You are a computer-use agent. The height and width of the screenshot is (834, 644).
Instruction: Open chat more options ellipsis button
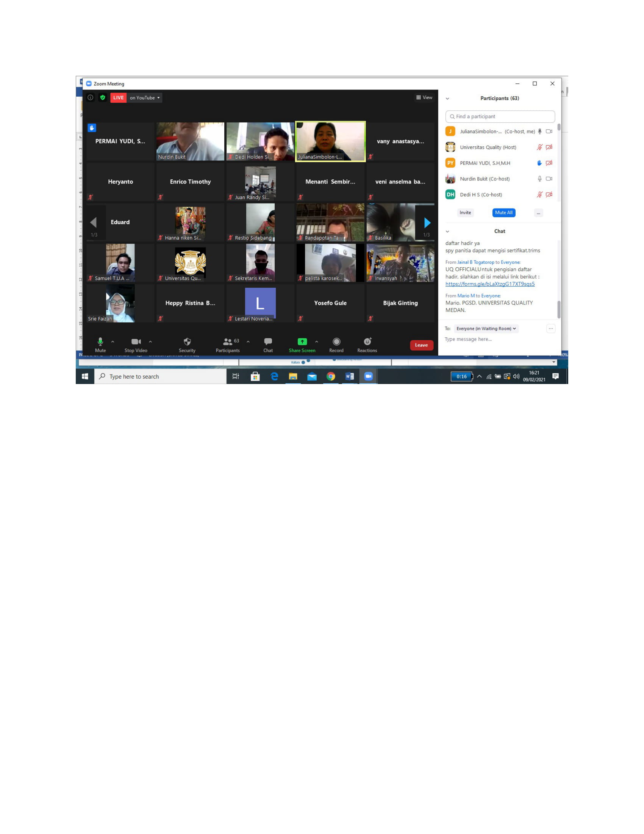550,328
